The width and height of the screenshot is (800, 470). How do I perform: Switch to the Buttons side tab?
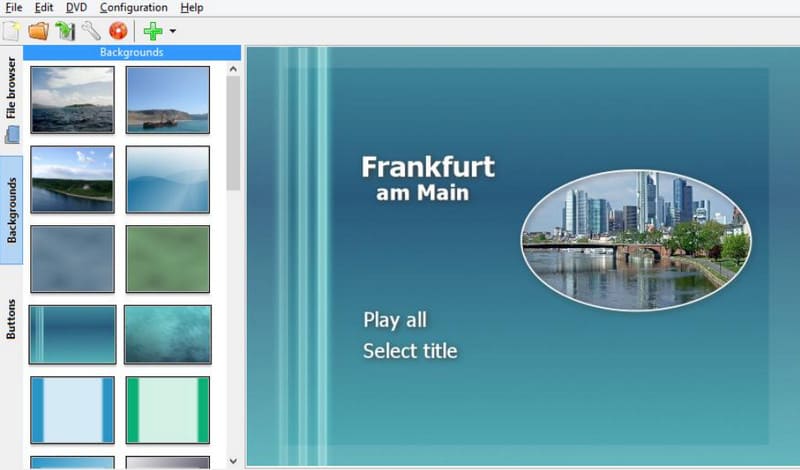(x=12, y=319)
